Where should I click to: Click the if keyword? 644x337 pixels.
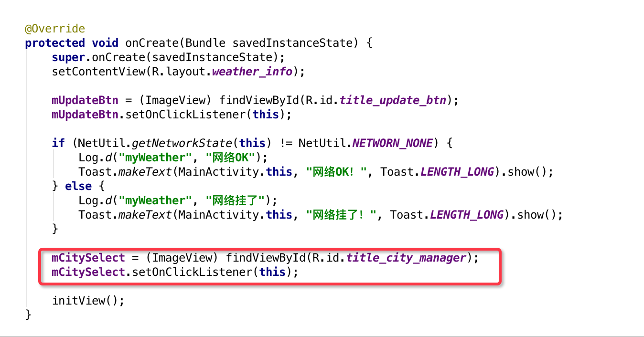[58, 143]
